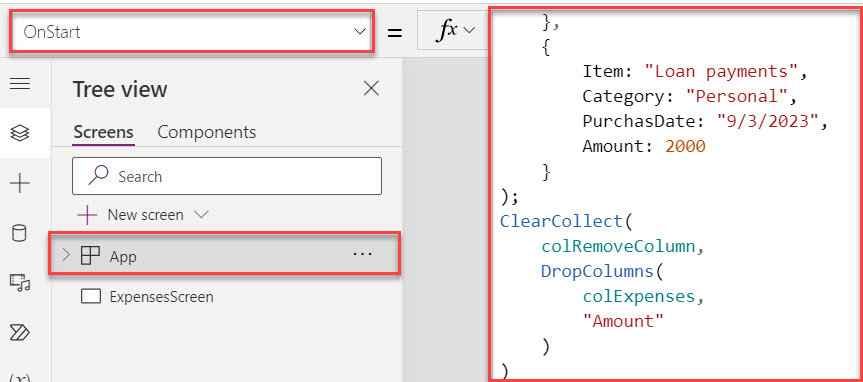Open the Data cylinder icon

(x=20, y=233)
